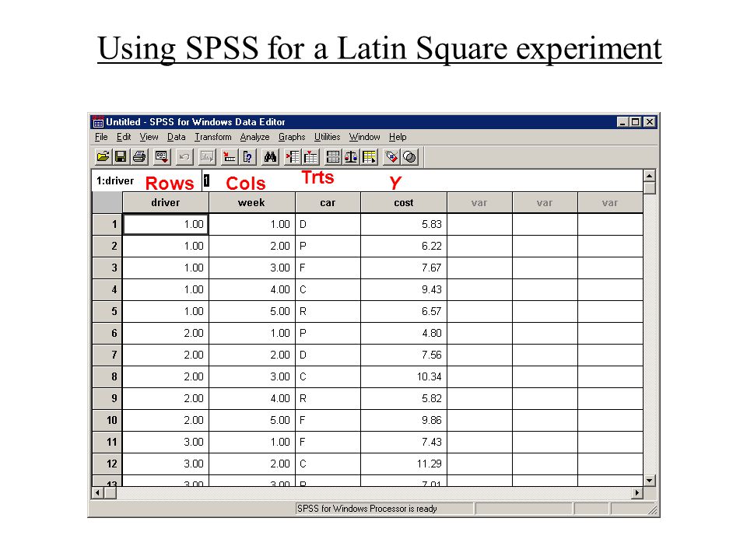Select the cost column header
747x560 pixels.
[404, 202]
